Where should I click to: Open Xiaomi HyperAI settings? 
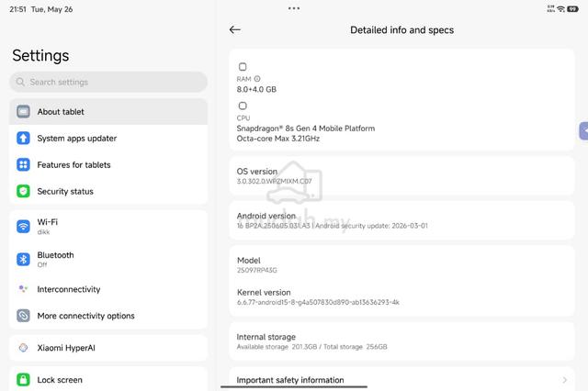pyautogui.click(x=108, y=348)
